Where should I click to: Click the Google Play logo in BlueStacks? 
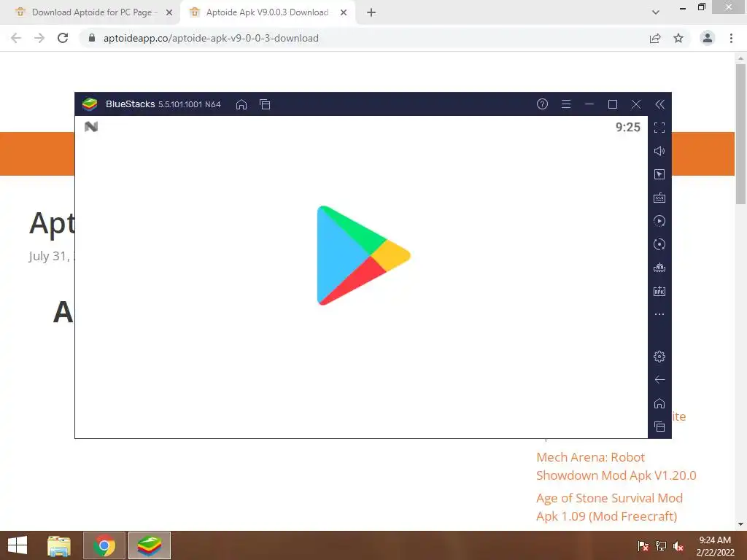(363, 255)
